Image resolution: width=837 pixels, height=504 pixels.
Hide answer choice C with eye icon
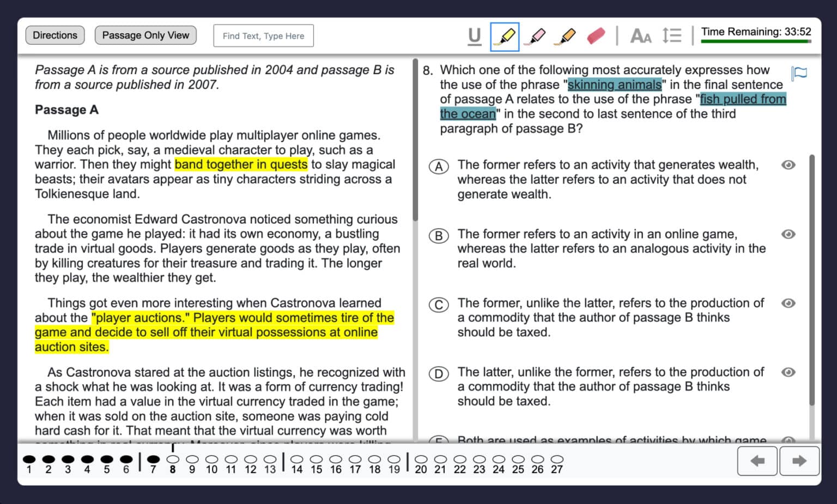coord(788,303)
